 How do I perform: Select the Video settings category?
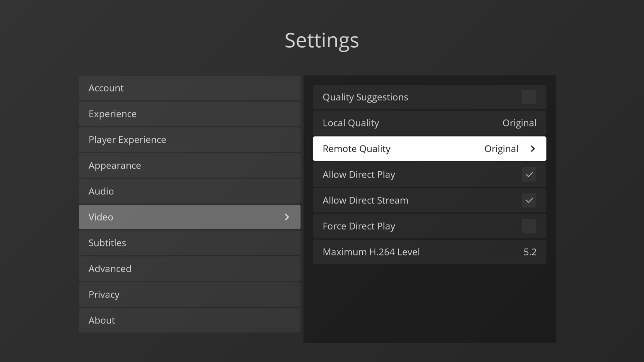(x=190, y=217)
